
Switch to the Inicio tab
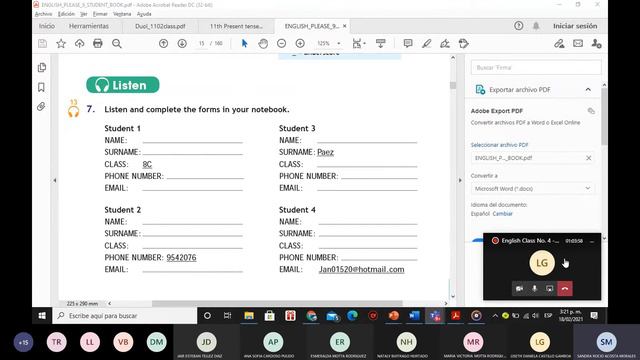coord(47,26)
